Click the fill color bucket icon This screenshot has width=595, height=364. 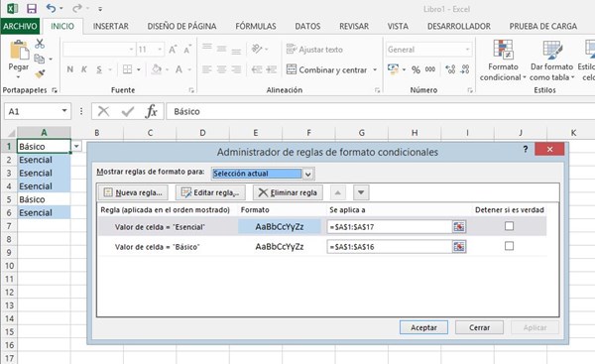tap(157, 69)
